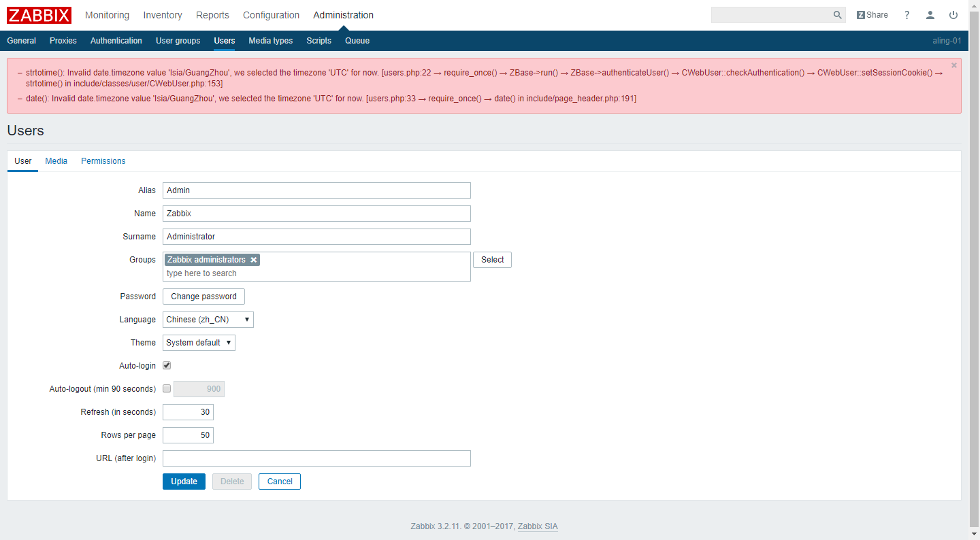Open the Inventory menu
Image resolution: width=980 pixels, height=540 pixels.
click(163, 15)
